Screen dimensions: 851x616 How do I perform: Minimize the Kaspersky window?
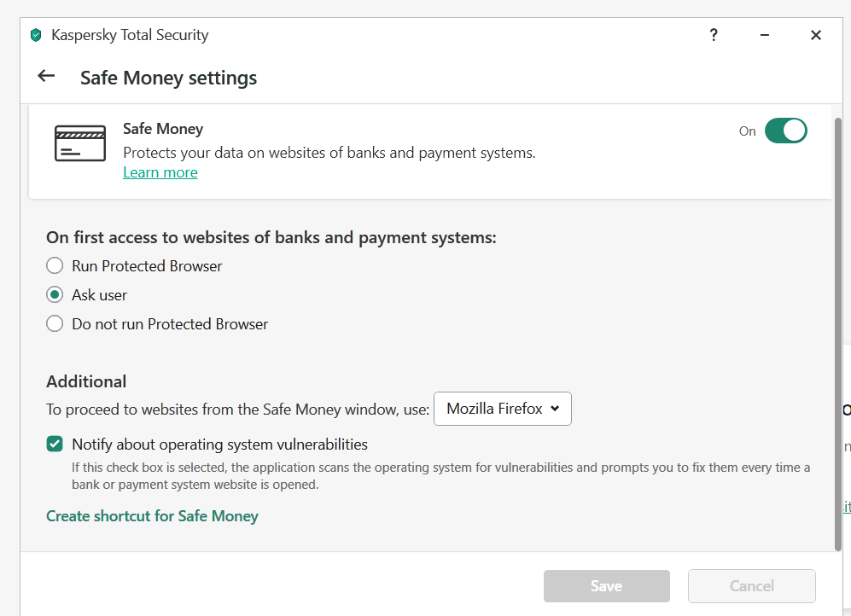click(764, 35)
